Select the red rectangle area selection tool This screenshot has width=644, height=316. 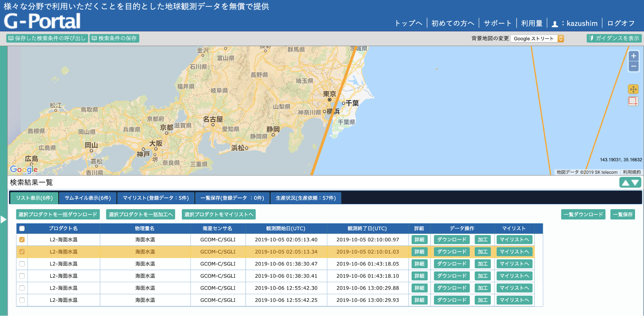click(x=633, y=101)
